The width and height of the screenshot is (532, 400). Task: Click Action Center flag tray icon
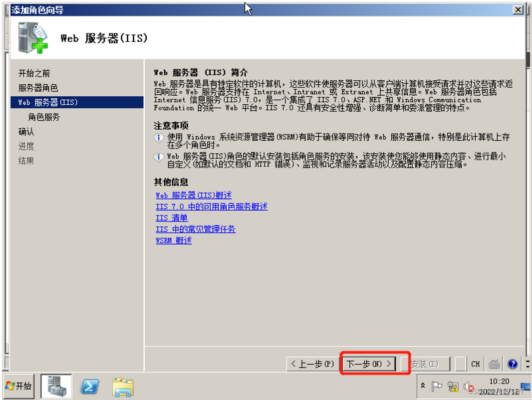(x=436, y=386)
